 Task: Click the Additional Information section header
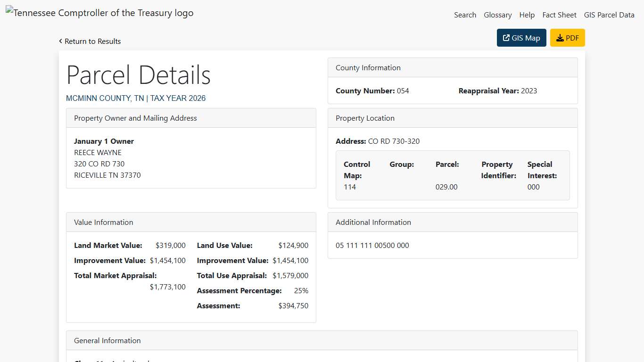[x=373, y=222]
